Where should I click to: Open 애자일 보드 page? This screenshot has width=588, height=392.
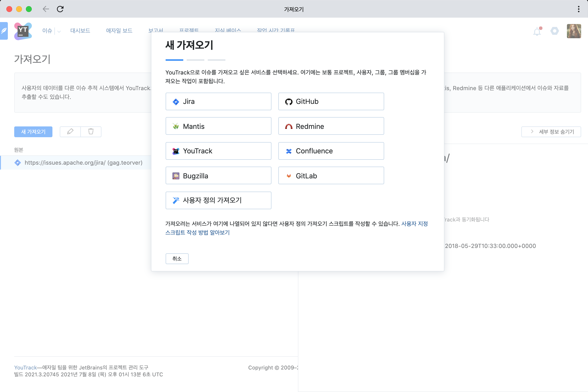pos(119,31)
